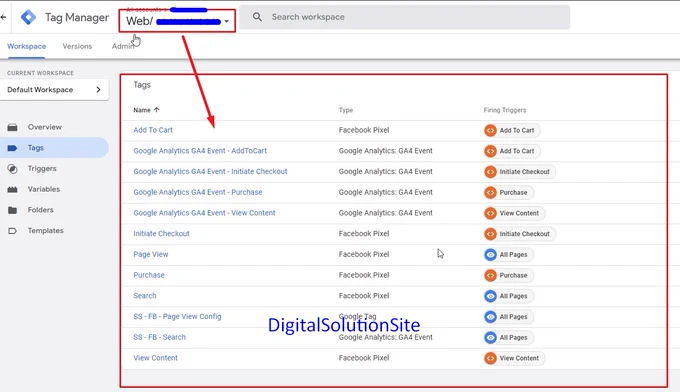Click the trigger icon in the Facebook Pixel Initiate Checkout row
680x392 pixels.
point(490,234)
